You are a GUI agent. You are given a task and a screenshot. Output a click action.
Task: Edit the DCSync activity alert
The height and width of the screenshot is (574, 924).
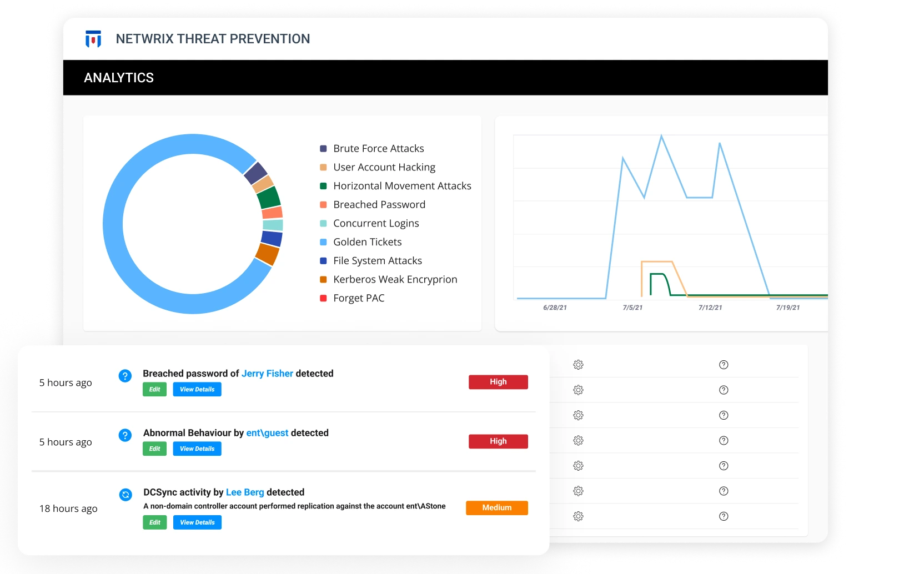tap(154, 522)
